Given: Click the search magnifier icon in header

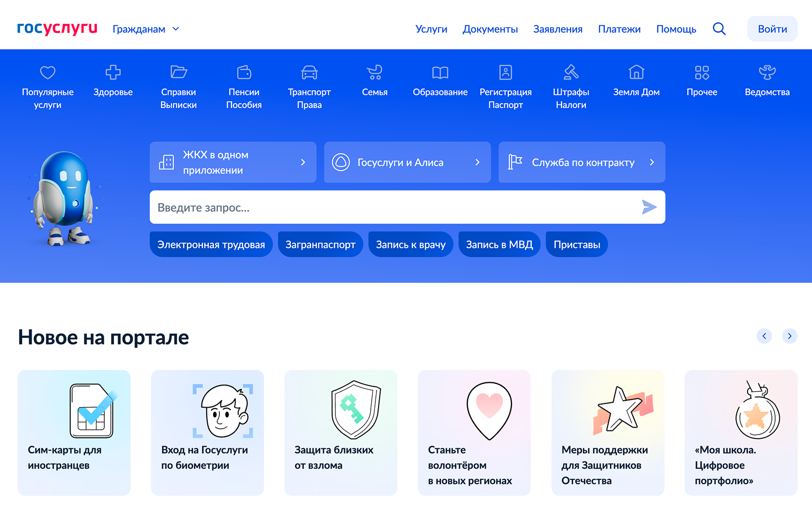Looking at the screenshot, I should tap(719, 29).
